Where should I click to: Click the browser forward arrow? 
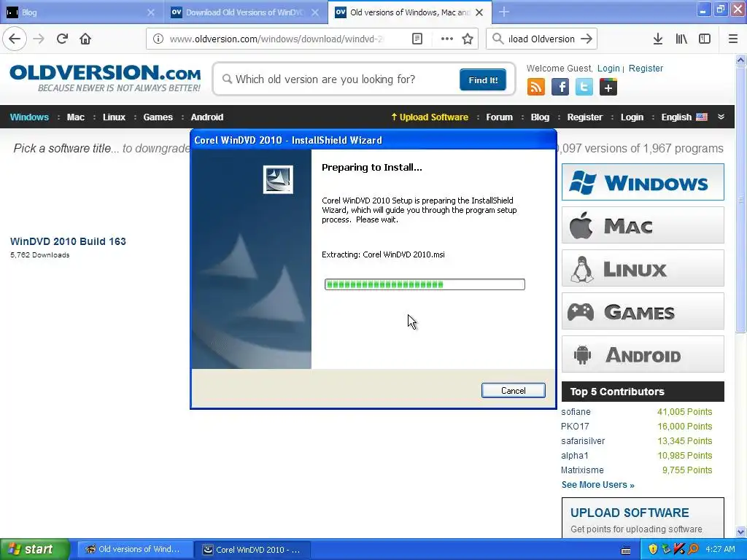coord(39,39)
